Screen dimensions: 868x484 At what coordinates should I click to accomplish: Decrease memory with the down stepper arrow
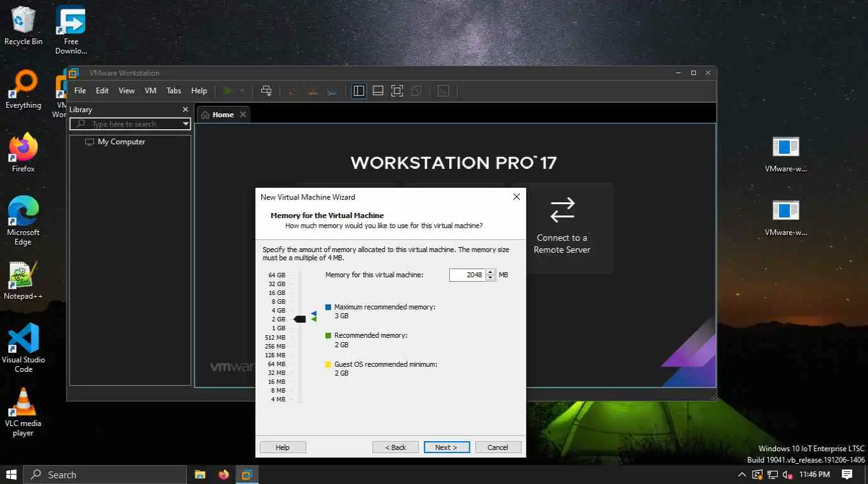[491, 278]
